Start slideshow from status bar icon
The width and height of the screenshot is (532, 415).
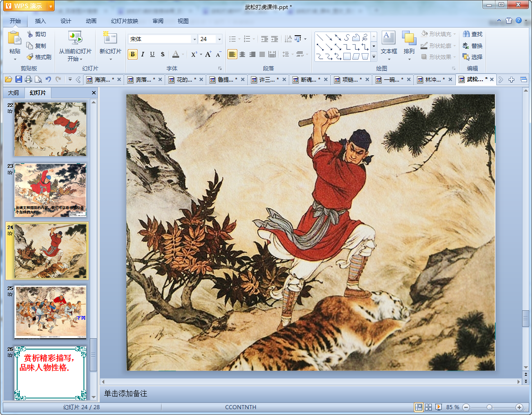(438, 407)
